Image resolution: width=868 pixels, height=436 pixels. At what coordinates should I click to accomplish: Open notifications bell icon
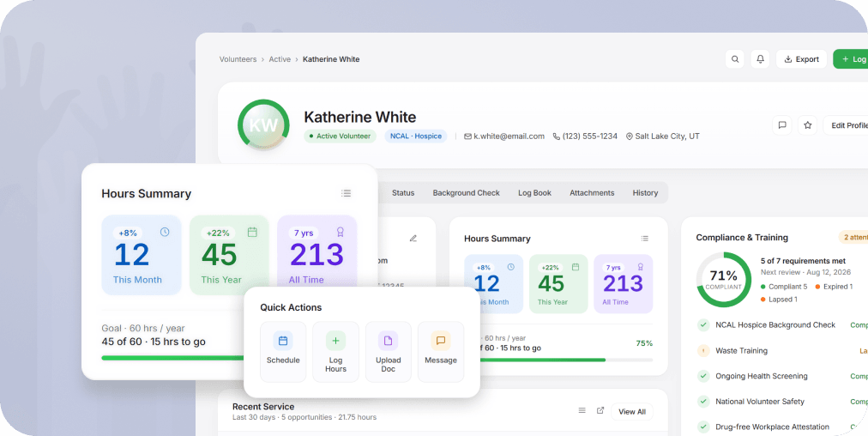tap(760, 59)
